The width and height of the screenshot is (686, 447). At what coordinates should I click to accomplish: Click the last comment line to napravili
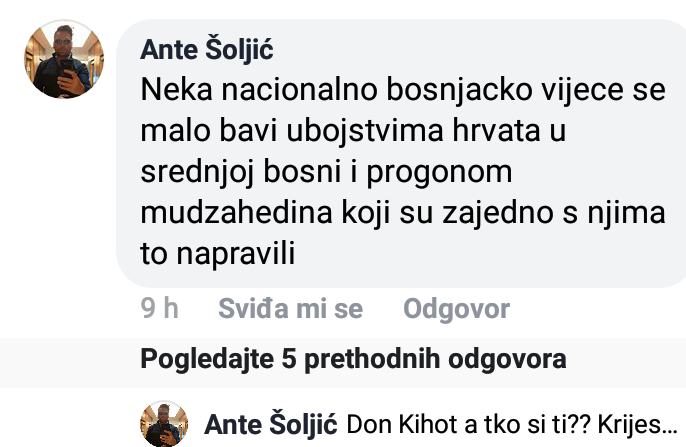[218, 254]
